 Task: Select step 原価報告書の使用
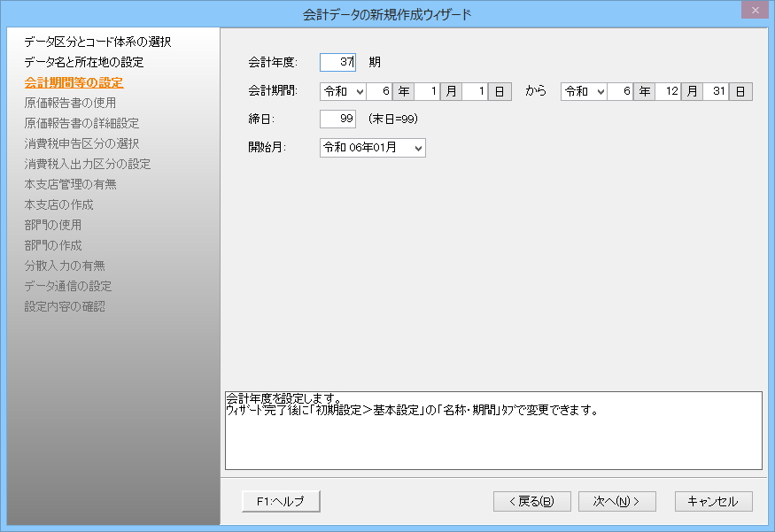70,103
